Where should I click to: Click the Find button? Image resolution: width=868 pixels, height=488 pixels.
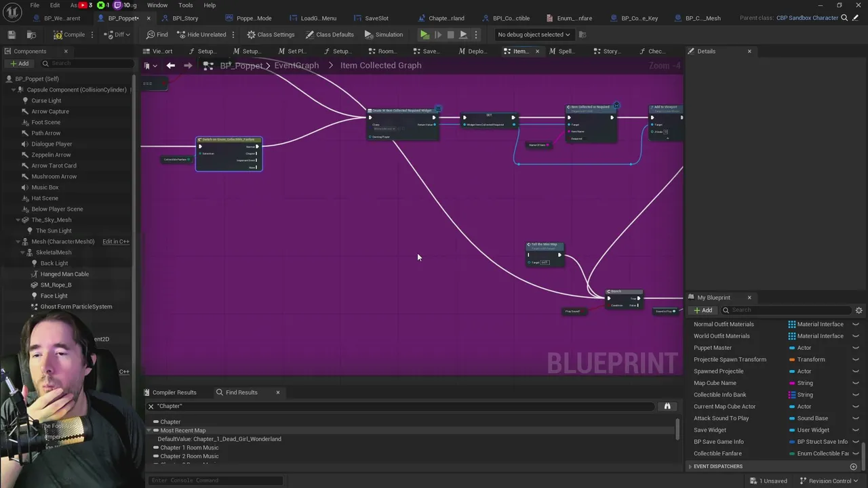[157, 35]
